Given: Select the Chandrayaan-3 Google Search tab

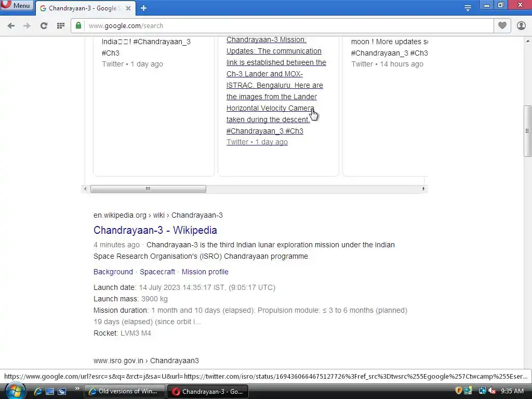Looking at the screenshot, I should point(85,8).
